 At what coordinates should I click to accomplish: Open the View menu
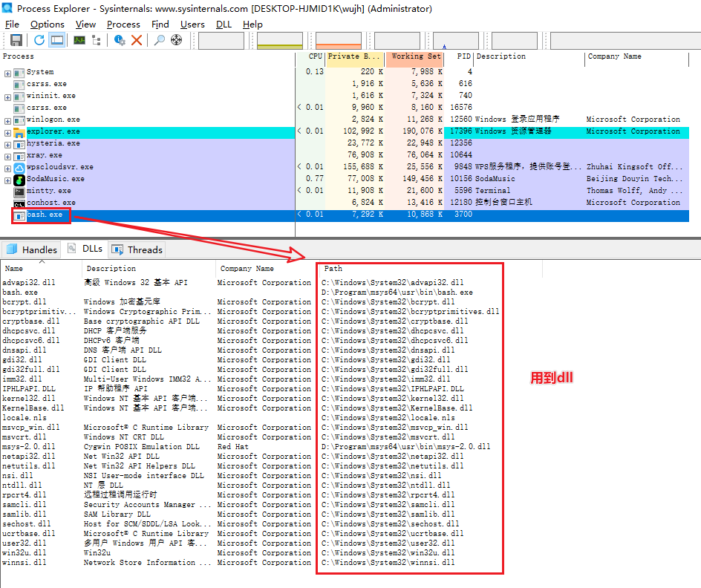(85, 24)
